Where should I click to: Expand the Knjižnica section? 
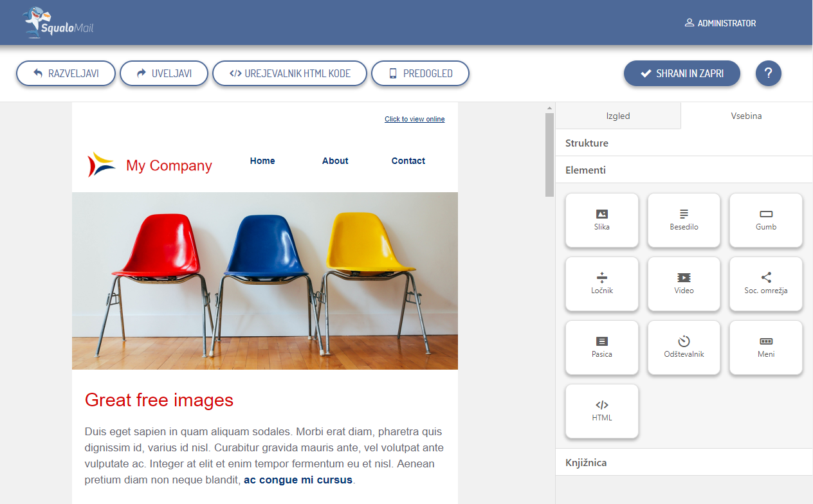tap(684, 462)
